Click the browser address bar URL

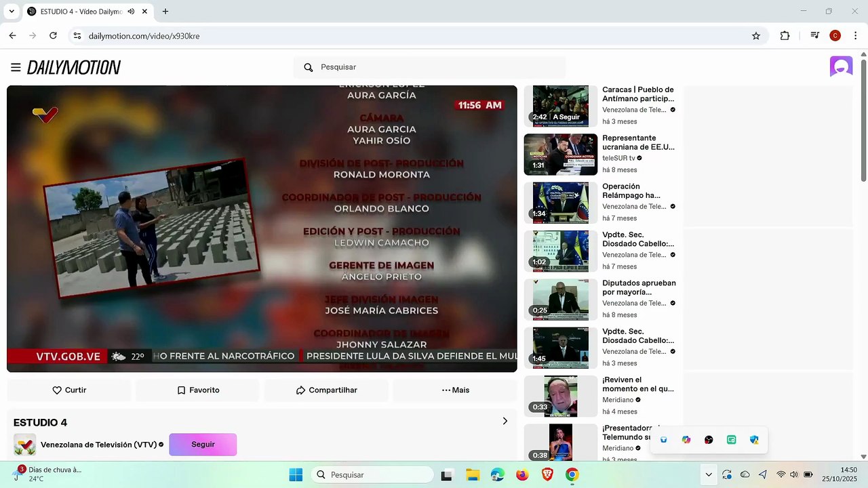coord(144,36)
